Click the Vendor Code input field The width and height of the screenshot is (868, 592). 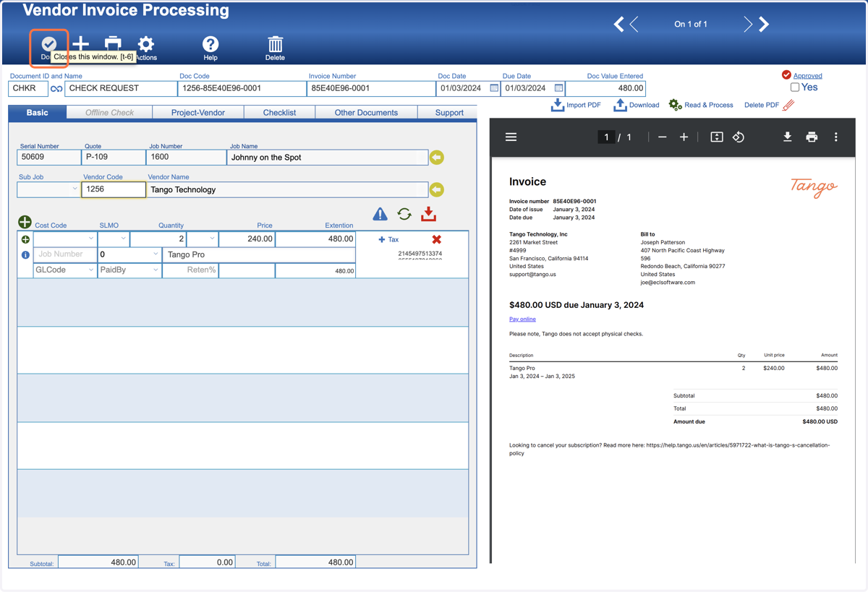point(114,189)
